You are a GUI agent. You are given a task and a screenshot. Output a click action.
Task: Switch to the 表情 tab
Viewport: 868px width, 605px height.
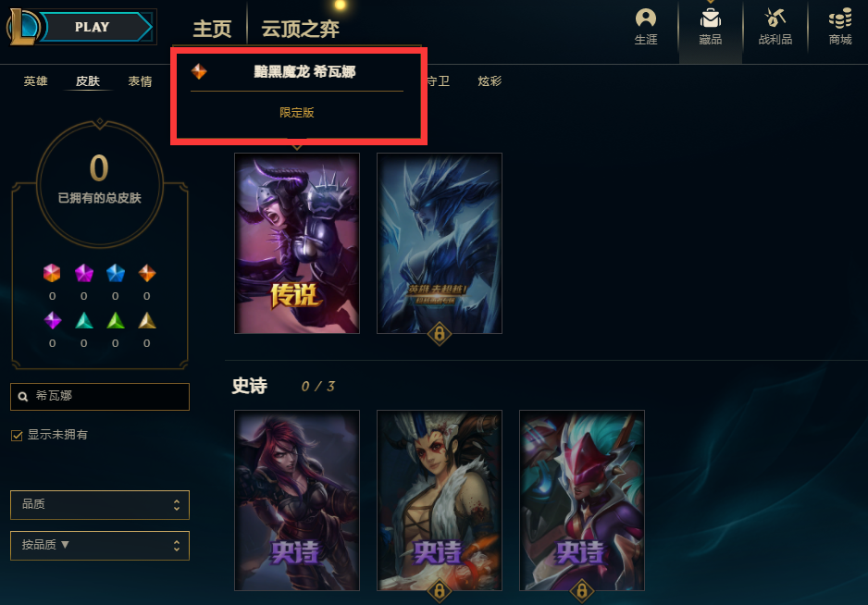pyautogui.click(x=140, y=81)
